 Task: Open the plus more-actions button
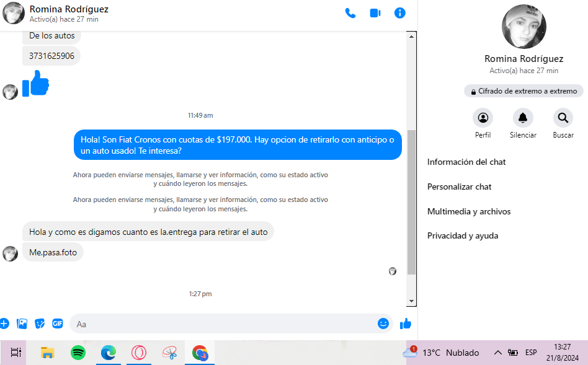[x=4, y=323]
